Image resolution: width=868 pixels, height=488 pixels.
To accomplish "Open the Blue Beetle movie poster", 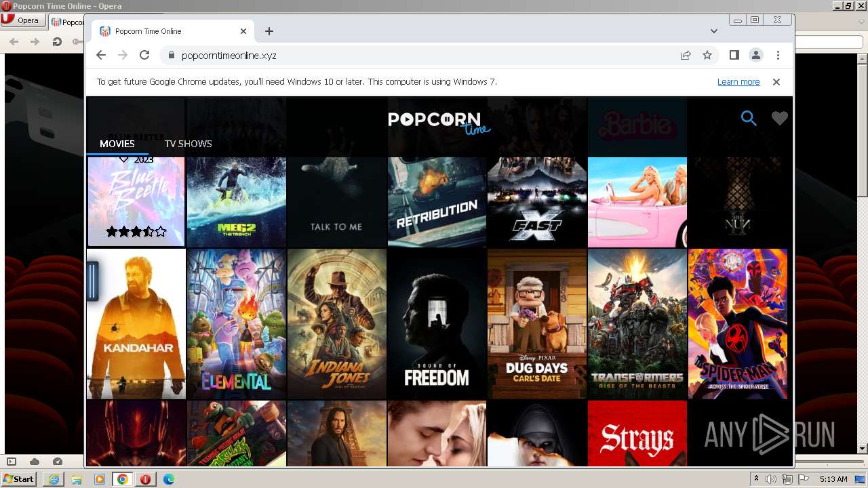I will click(x=136, y=202).
